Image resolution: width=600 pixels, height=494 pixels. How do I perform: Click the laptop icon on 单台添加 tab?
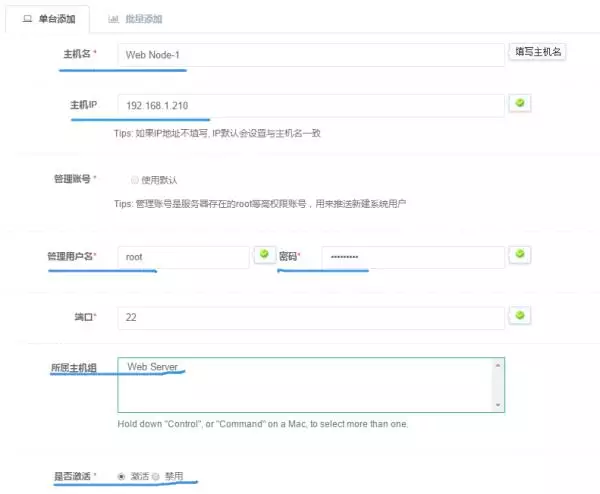click(x=27, y=19)
